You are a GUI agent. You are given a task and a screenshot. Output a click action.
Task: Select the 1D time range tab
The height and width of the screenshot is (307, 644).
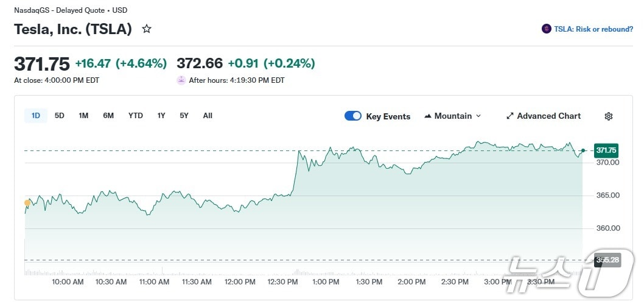point(36,116)
